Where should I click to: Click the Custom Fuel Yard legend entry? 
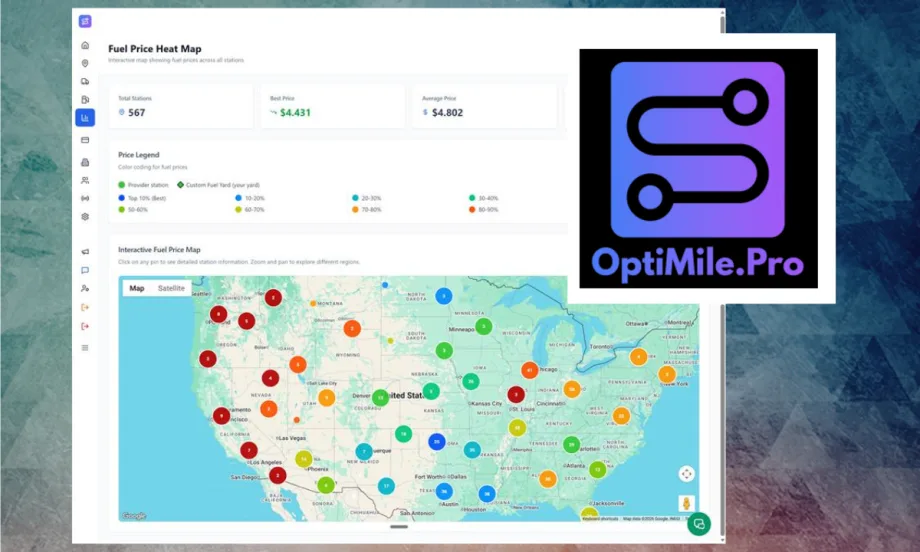(218, 185)
